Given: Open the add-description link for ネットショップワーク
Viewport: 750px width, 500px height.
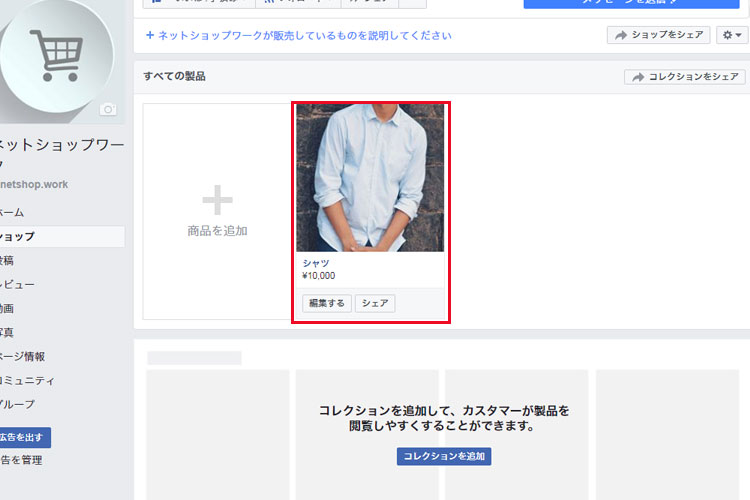Looking at the screenshot, I should pyautogui.click(x=298, y=35).
